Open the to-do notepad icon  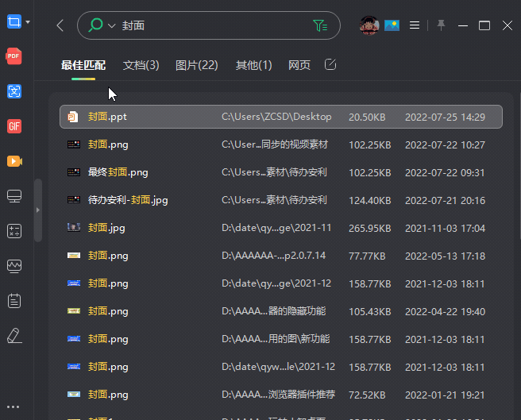pos(14,301)
